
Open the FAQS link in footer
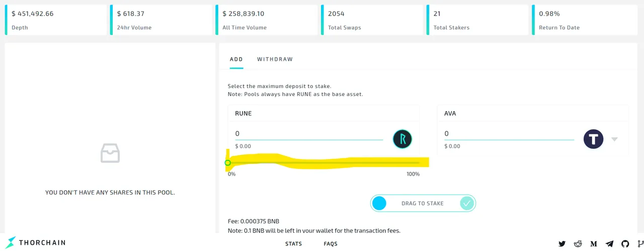pyautogui.click(x=331, y=244)
